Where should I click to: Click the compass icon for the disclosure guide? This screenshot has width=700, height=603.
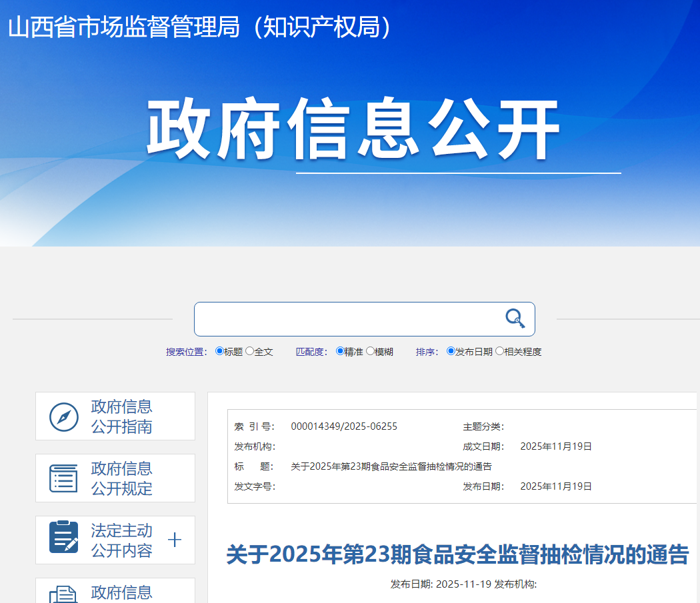[x=64, y=417]
